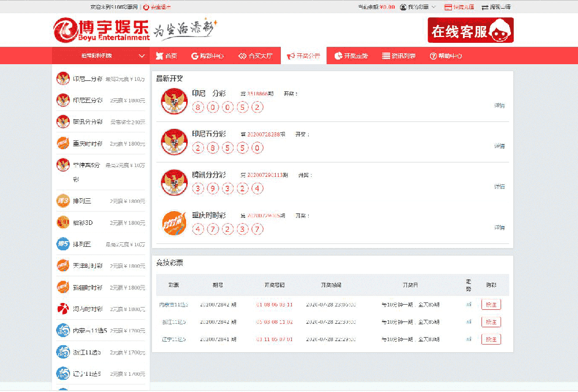Click 快捷充值 quick recharge link

point(459,7)
